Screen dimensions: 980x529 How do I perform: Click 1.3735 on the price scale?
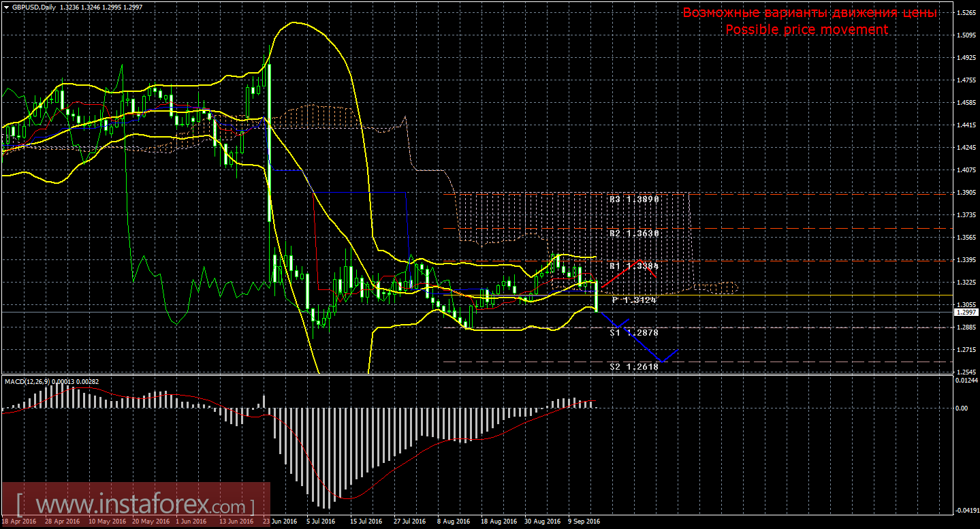coord(966,215)
